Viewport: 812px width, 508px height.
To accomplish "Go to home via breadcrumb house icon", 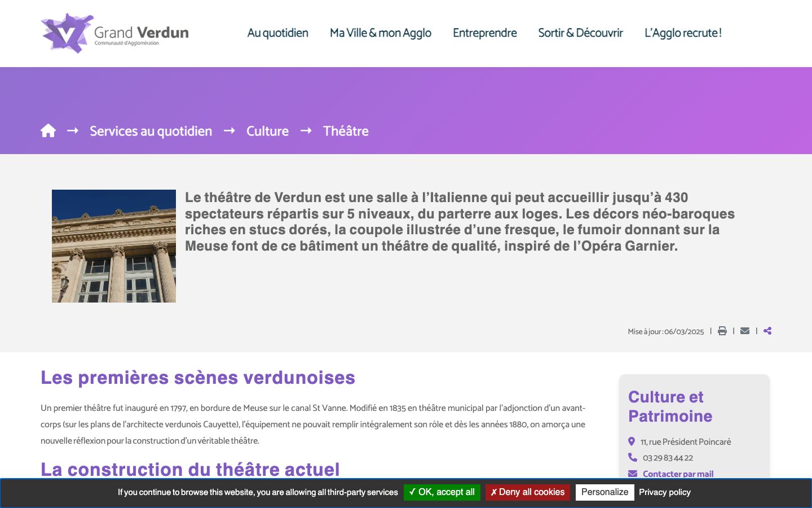I will pyautogui.click(x=48, y=131).
